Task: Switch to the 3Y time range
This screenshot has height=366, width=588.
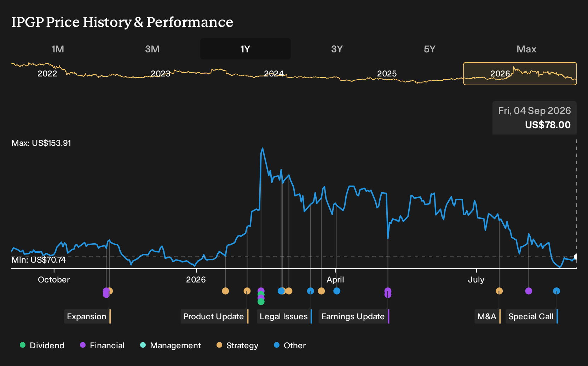Action: tap(337, 49)
